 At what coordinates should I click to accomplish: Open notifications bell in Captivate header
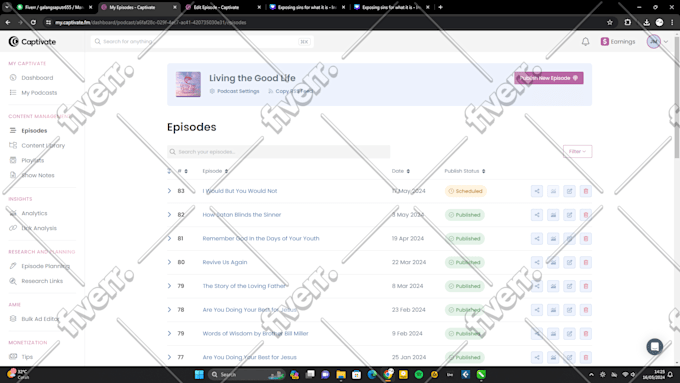tap(585, 42)
